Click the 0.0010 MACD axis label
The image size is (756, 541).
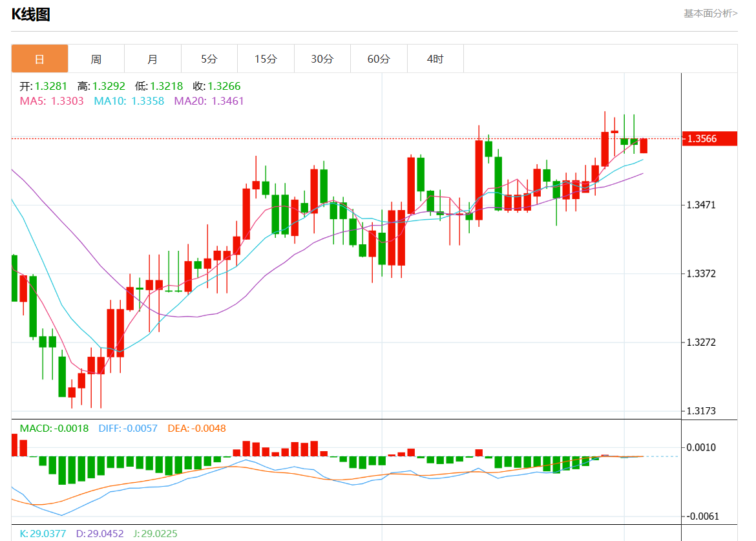701,447
